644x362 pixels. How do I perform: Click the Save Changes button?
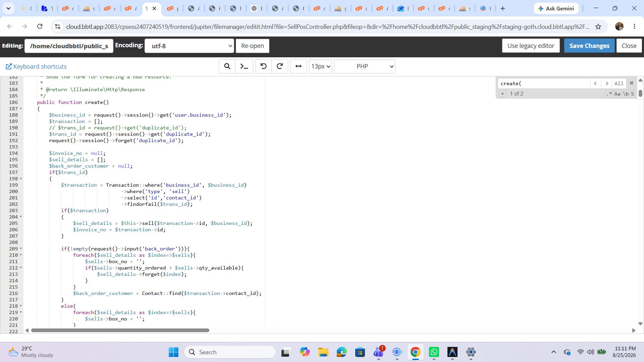coord(589,46)
